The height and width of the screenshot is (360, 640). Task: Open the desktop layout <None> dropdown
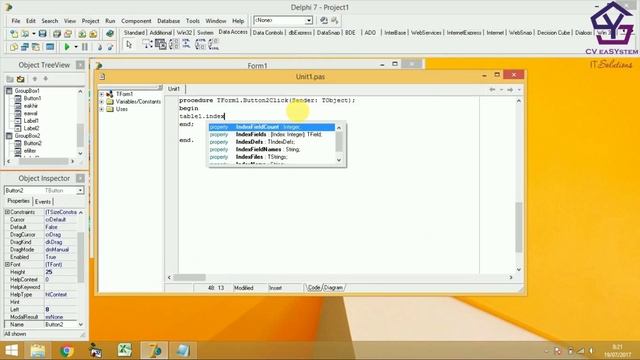[309, 20]
